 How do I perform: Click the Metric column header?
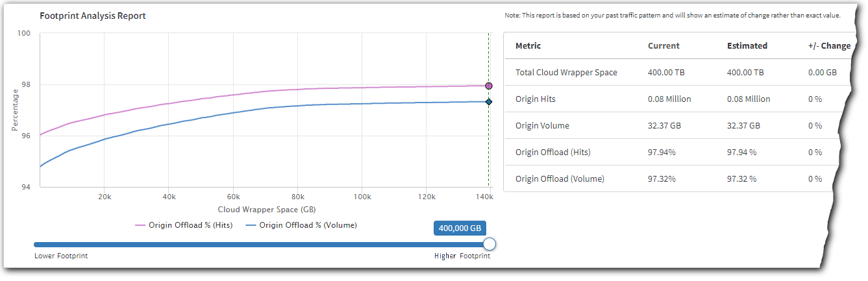tap(528, 46)
